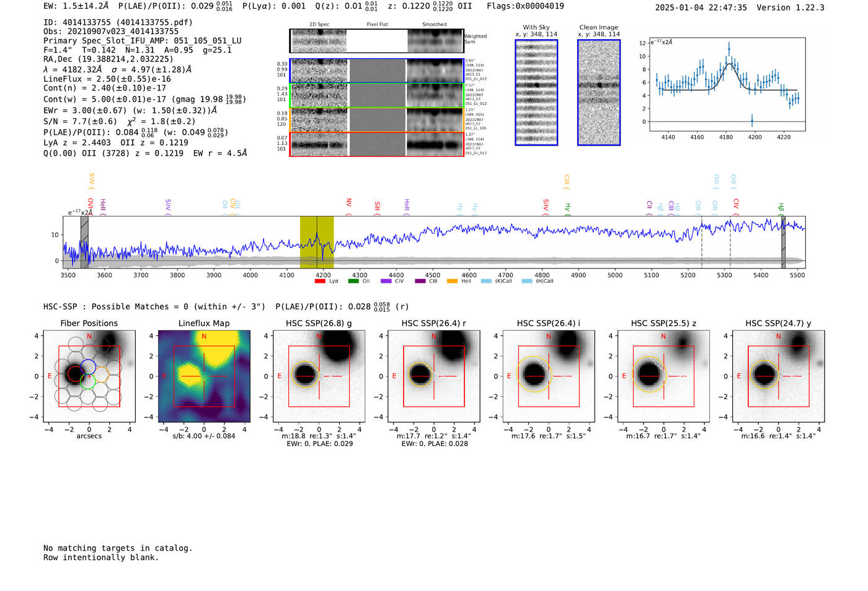Screen dimensions: 868x591
Task: Click the EWr: 0, PLAE: 0.029 caption
Action: (319, 443)
